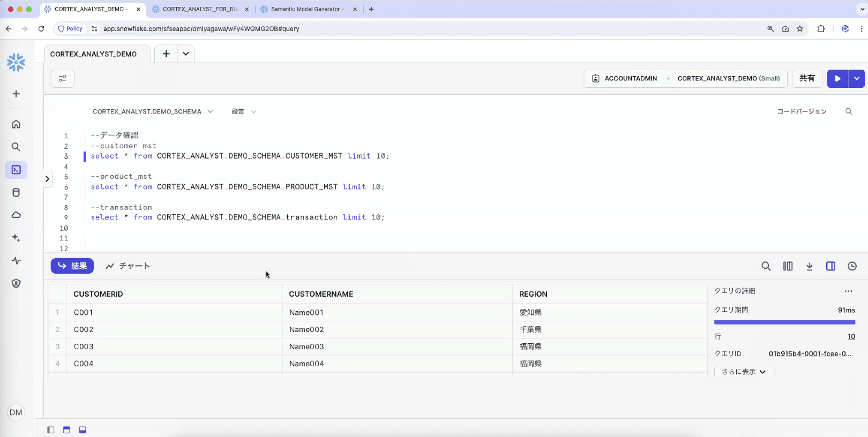
Task: Add a new worksheet tab with plus
Action: 166,54
